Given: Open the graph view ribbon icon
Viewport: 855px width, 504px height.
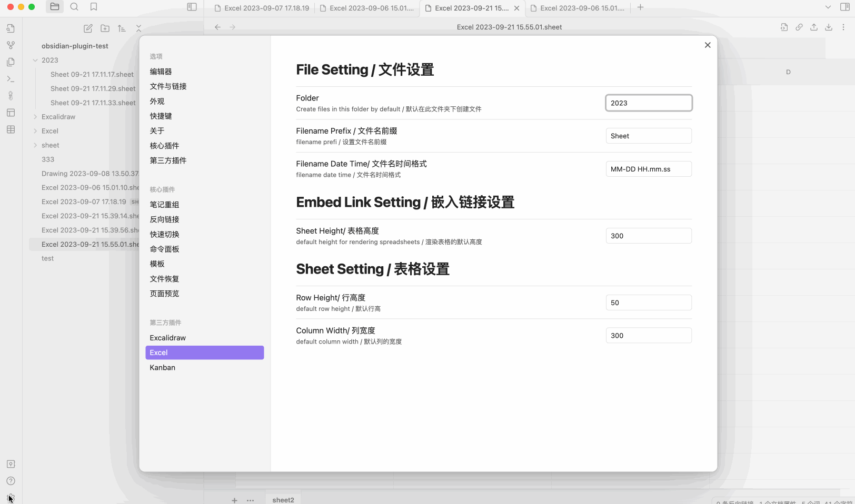Looking at the screenshot, I should click(x=11, y=45).
